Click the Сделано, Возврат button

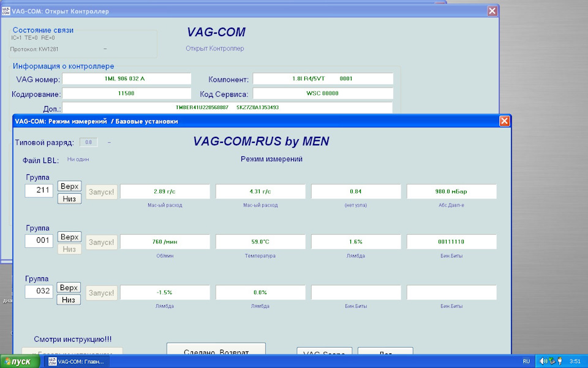216,349
